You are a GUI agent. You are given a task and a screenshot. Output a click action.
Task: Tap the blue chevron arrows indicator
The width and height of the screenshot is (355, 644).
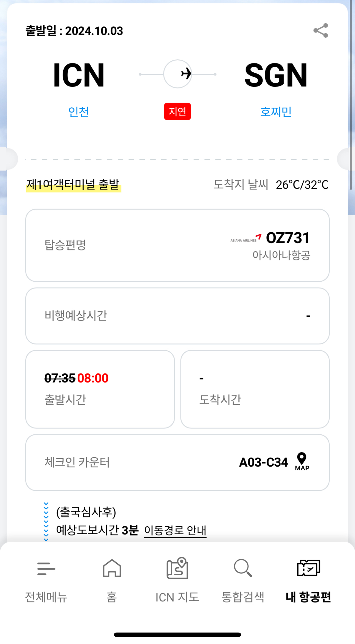click(46, 521)
